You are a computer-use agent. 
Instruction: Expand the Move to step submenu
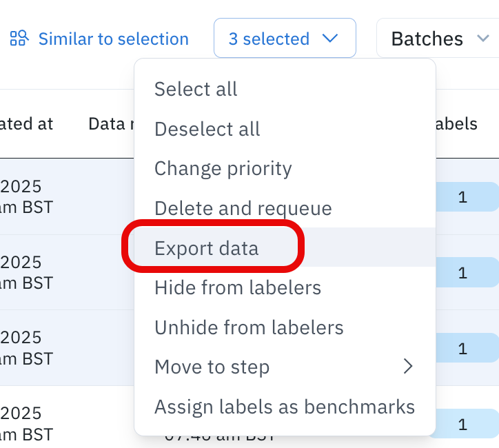click(212, 367)
